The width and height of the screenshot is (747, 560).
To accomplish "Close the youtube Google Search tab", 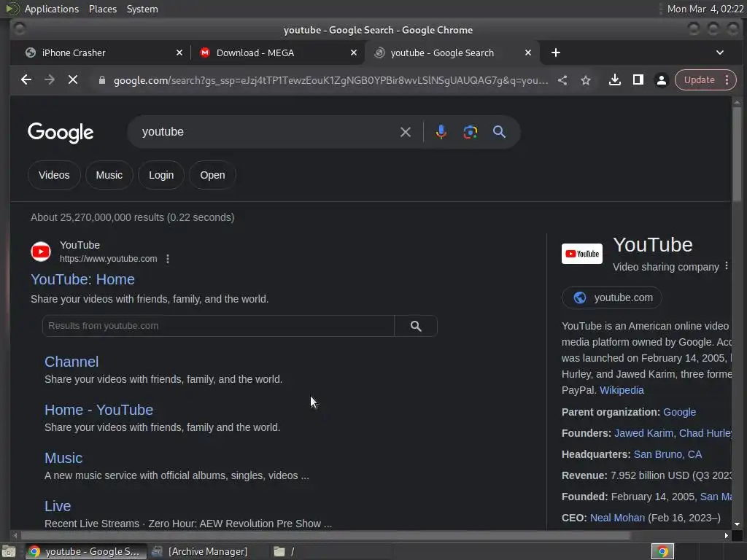I will pos(528,52).
